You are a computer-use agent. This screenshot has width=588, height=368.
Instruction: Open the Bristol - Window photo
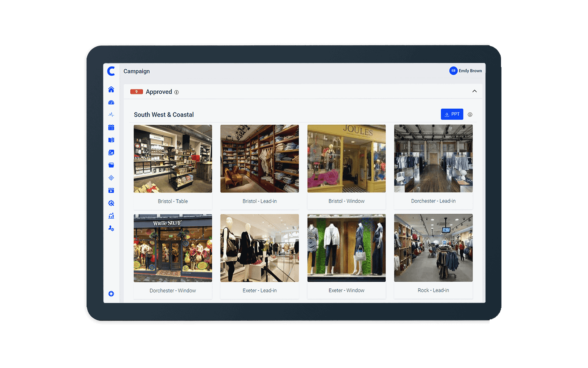pyautogui.click(x=346, y=159)
